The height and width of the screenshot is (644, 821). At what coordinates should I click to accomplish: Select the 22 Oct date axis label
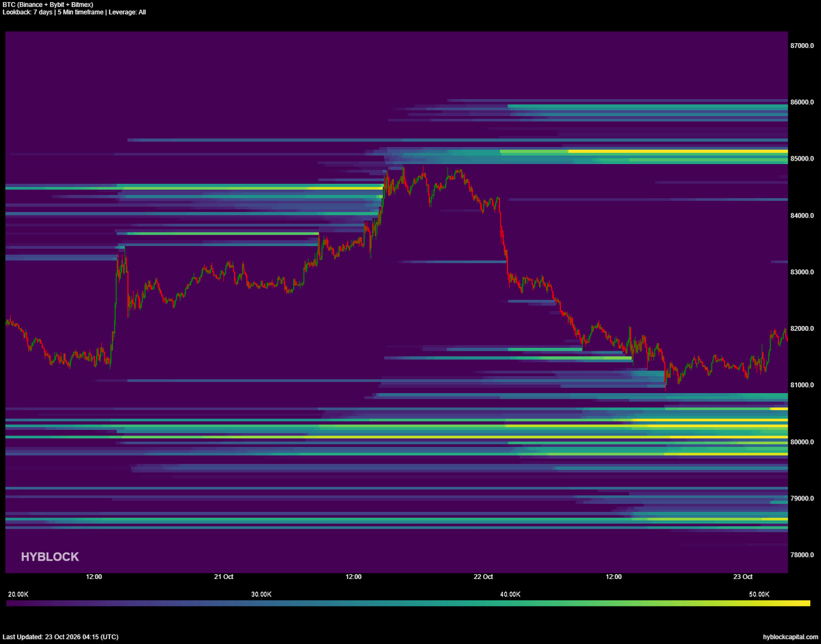pos(484,577)
